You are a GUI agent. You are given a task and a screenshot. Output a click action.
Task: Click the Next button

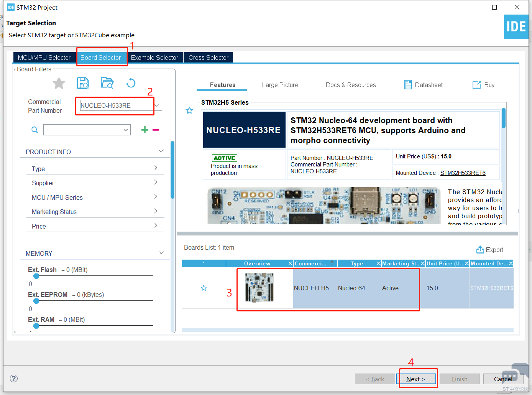click(416, 379)
